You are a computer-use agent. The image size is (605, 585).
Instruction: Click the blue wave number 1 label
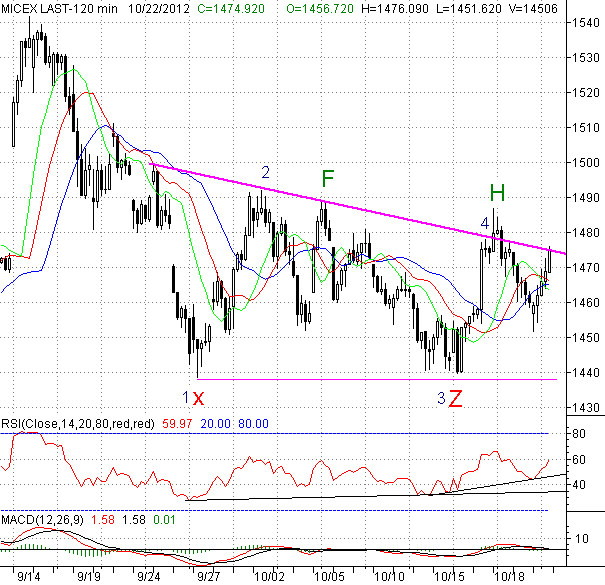[x=186, y=397]
